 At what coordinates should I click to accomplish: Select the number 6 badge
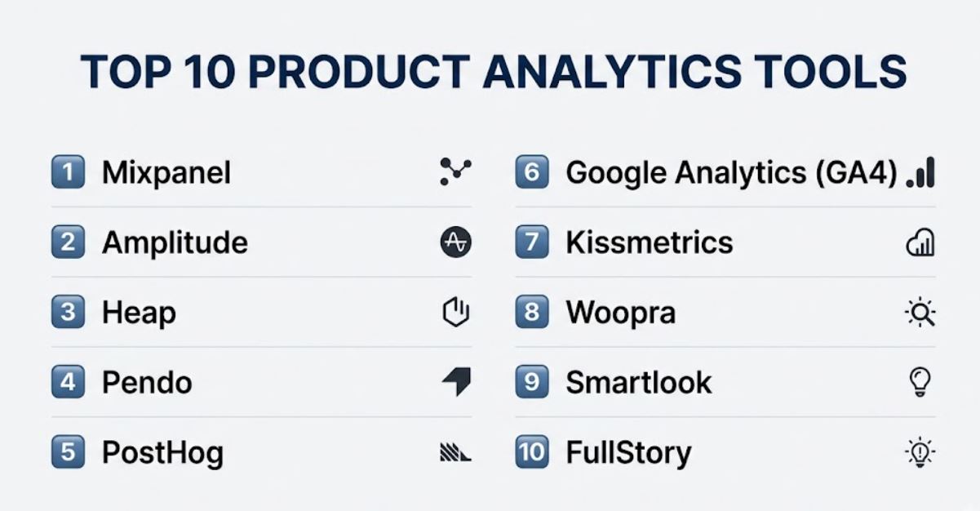click(x=532, y=172)
